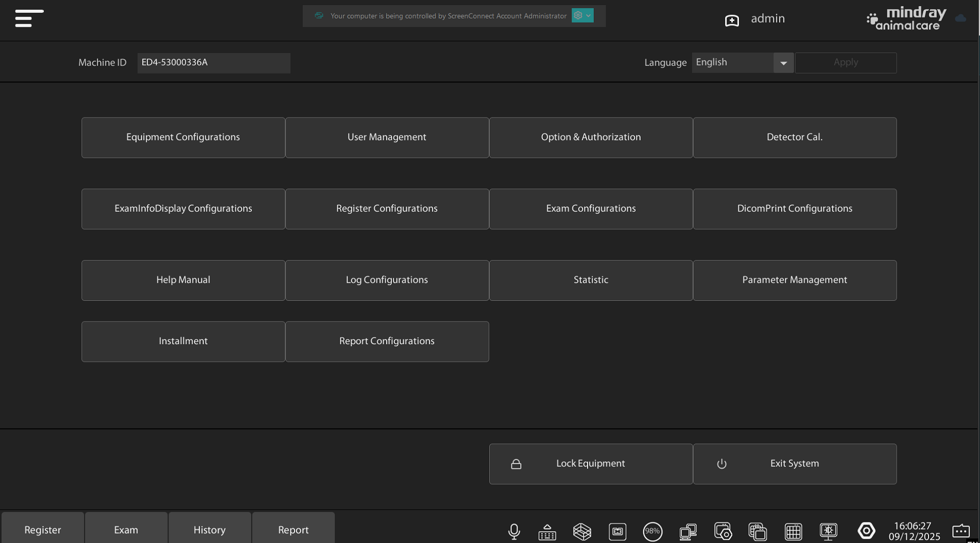
Task: Click the ScreenConnect connection icon in banner
Action: [319, 15]
